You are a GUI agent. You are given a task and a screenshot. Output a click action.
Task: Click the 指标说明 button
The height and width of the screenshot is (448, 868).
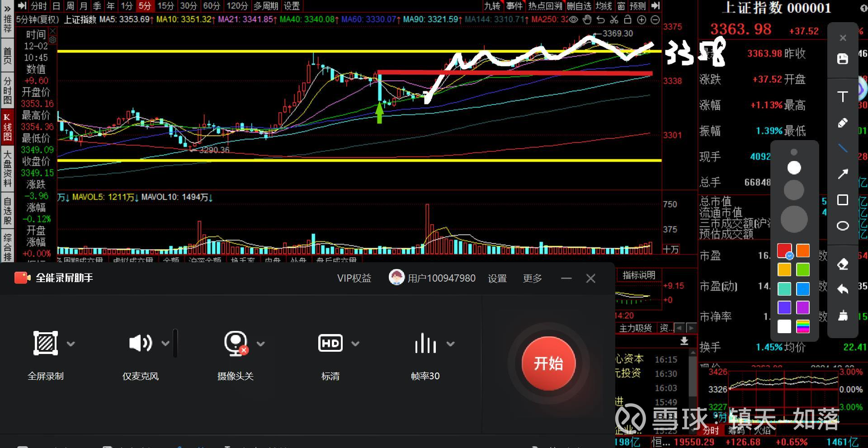(x=639, y=275)
